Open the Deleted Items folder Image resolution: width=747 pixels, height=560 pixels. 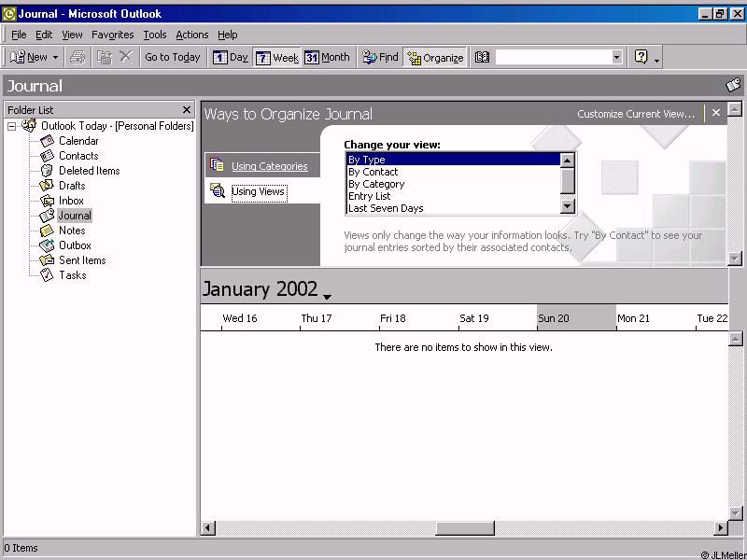(x=89, y=171)
